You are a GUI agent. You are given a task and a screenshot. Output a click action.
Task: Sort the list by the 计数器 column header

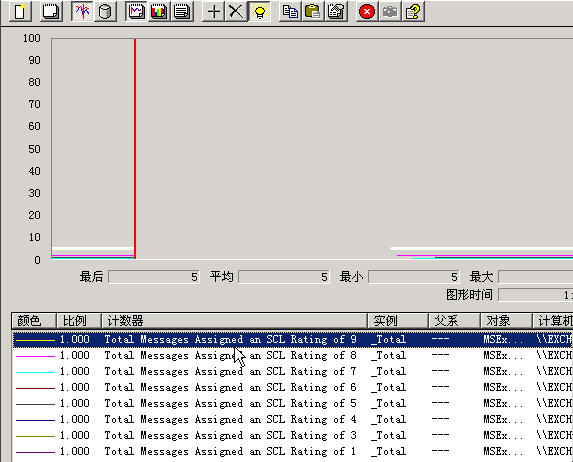pyautogui.click(x=234, y=321)
